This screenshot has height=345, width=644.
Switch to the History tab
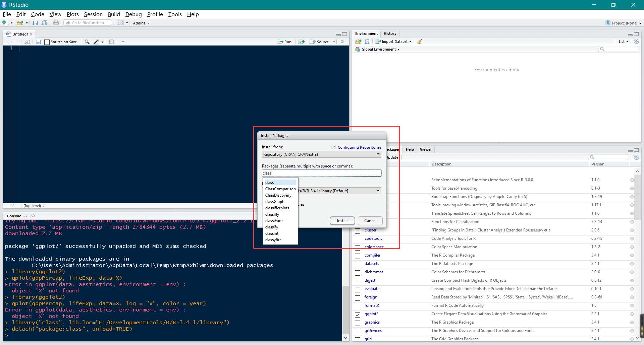coord(390,33)
